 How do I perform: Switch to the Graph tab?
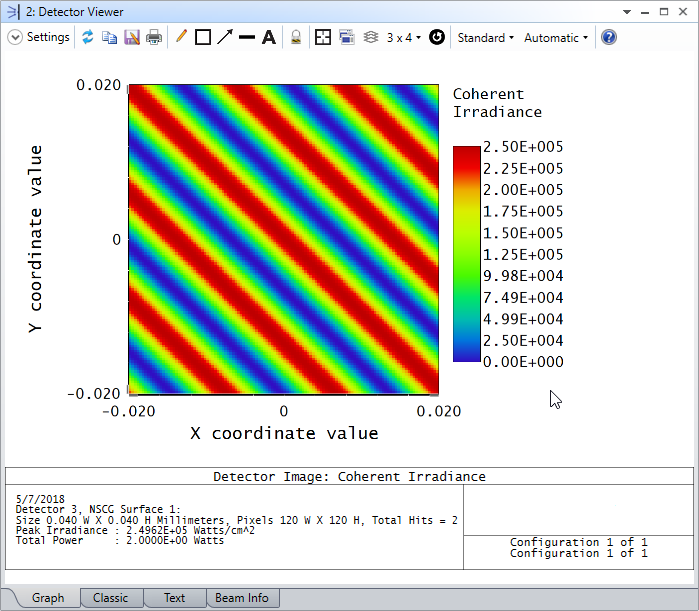[x=48, y=598]
